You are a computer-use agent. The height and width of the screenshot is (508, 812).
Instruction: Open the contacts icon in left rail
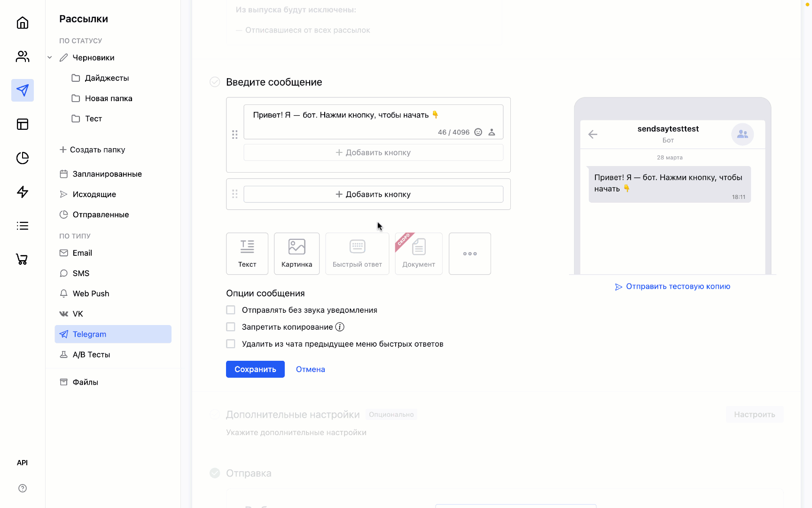tap(23, 56)
